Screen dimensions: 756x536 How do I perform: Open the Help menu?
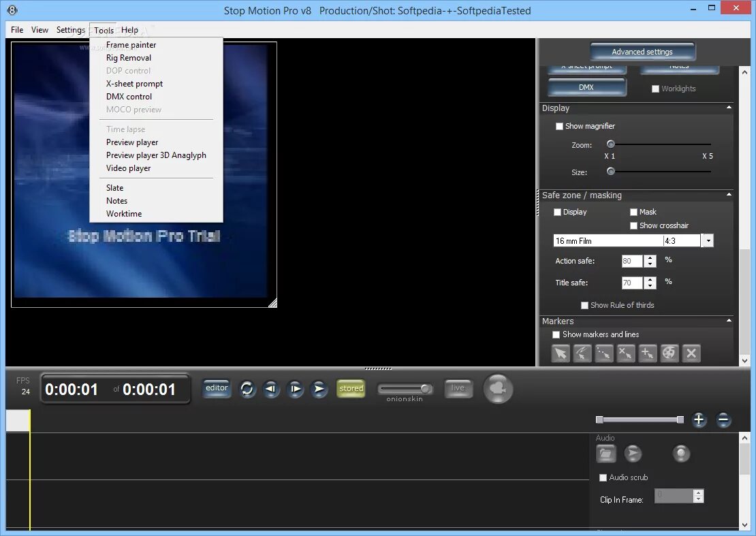(x=129, y=30)
